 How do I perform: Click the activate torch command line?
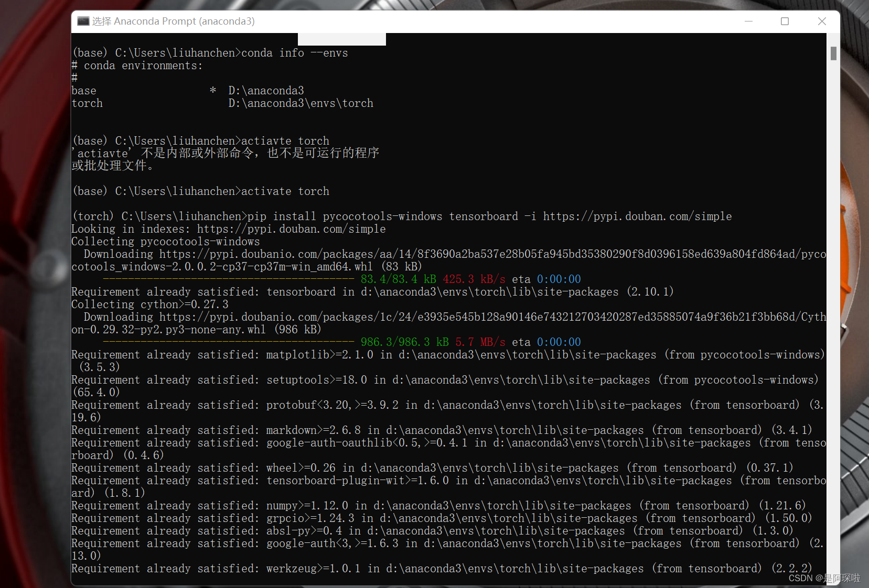click(285, 191)
